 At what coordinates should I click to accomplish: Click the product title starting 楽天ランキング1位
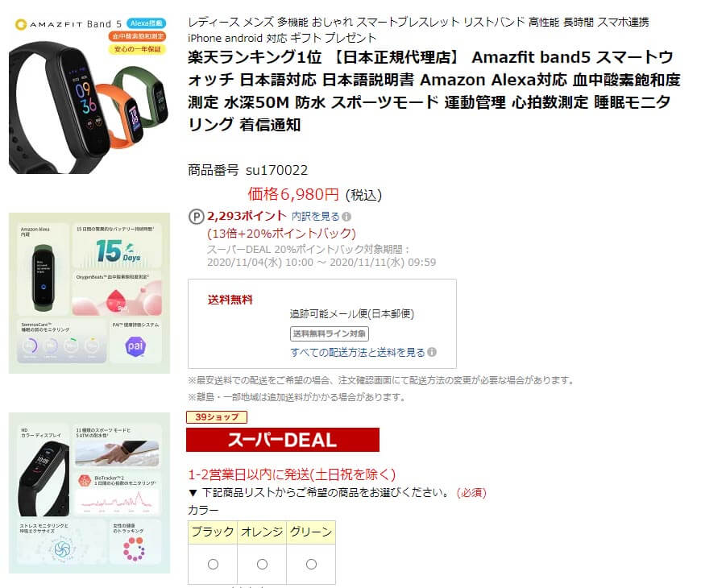pos(433,91)
